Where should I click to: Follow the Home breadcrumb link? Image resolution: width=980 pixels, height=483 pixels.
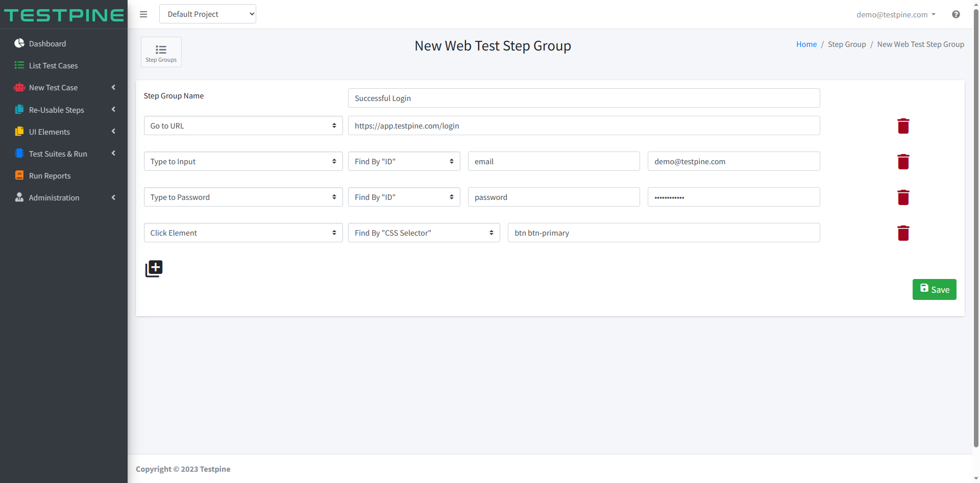click(806, 44)
